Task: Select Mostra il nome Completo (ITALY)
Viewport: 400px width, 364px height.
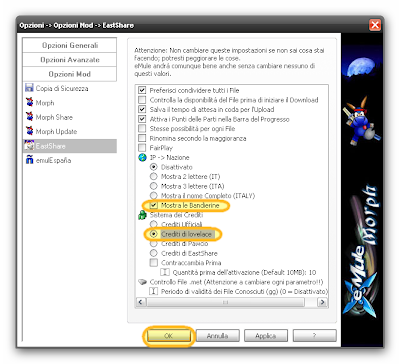Action: (x=153, y=195)
